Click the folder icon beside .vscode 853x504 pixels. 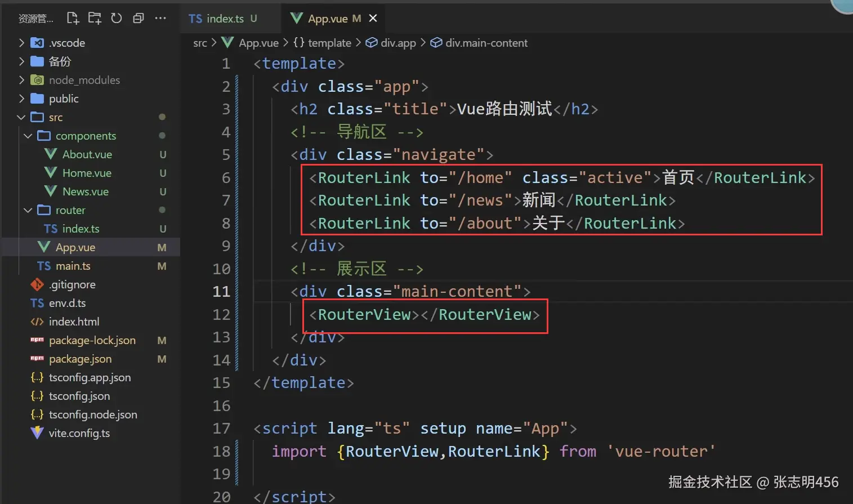tap(37, 43)
